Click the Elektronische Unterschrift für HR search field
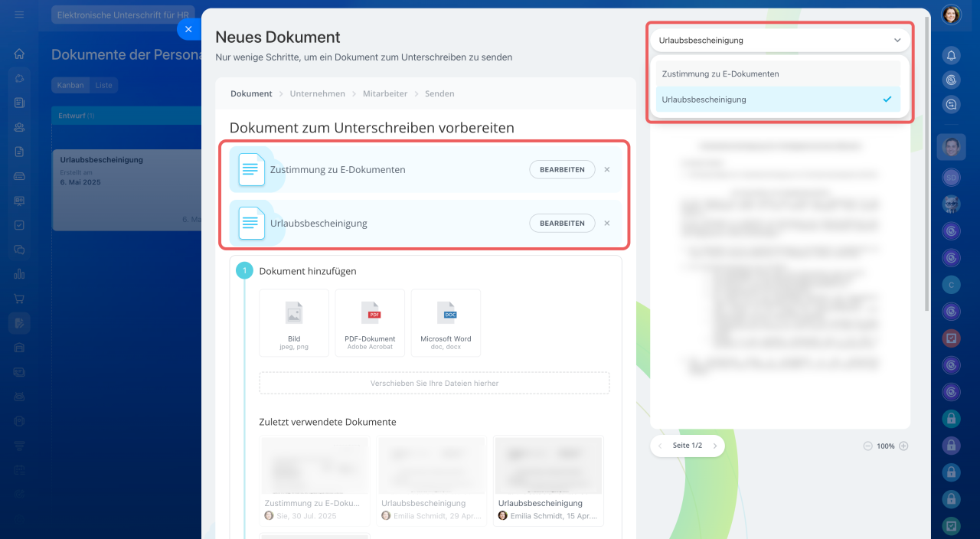The height and width of the screenshot is (539, 980). [123, 15]
